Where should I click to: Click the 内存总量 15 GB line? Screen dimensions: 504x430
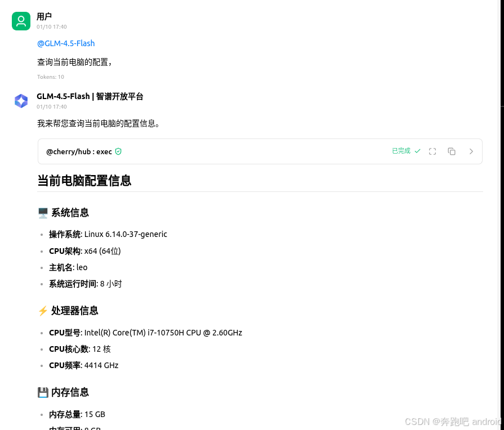pyautogui.click(x=77, y=415)
